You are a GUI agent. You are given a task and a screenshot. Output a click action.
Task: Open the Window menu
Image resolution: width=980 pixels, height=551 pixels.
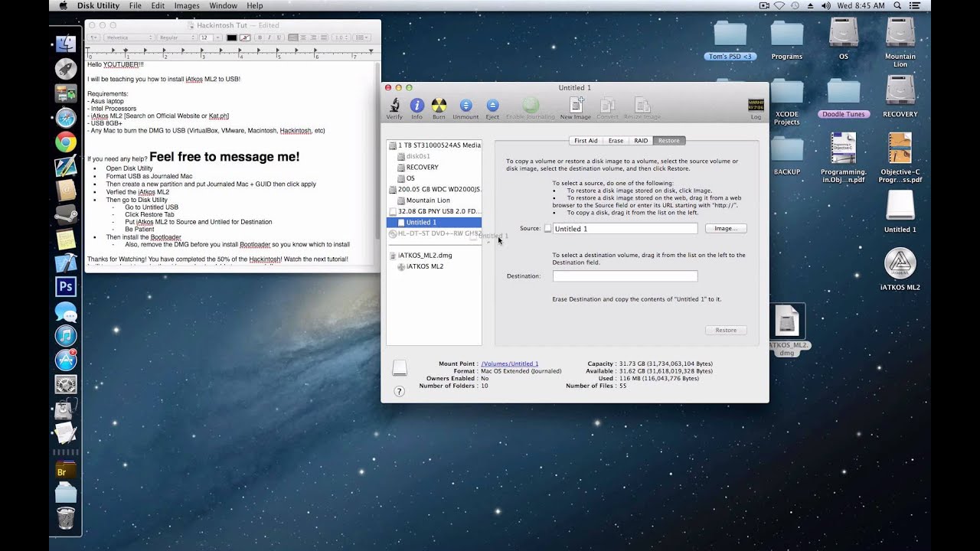(x=223, y=5)
